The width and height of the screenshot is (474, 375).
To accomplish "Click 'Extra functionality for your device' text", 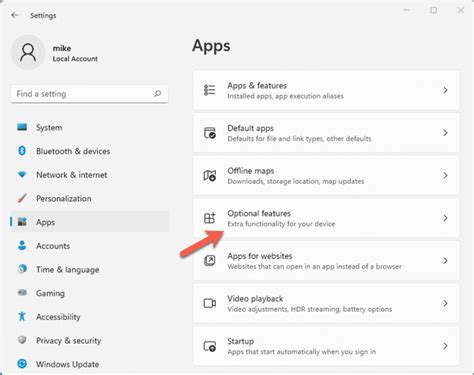I will coord(281,224).
